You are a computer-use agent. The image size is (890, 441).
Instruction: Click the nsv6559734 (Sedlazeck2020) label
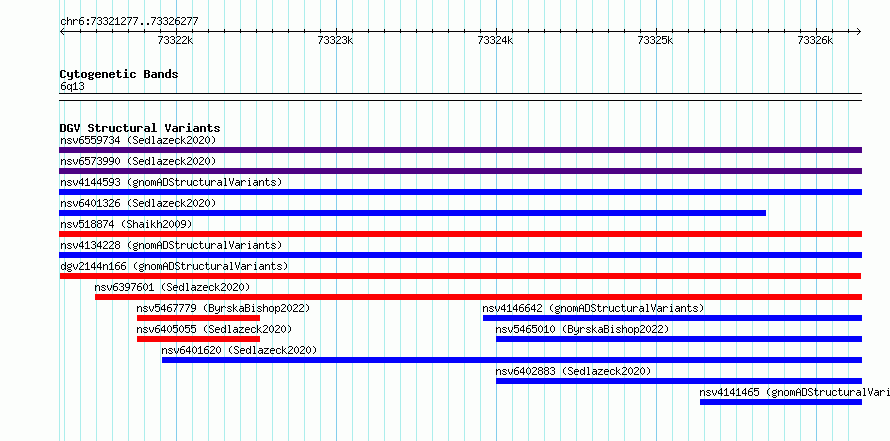[138, 140]
